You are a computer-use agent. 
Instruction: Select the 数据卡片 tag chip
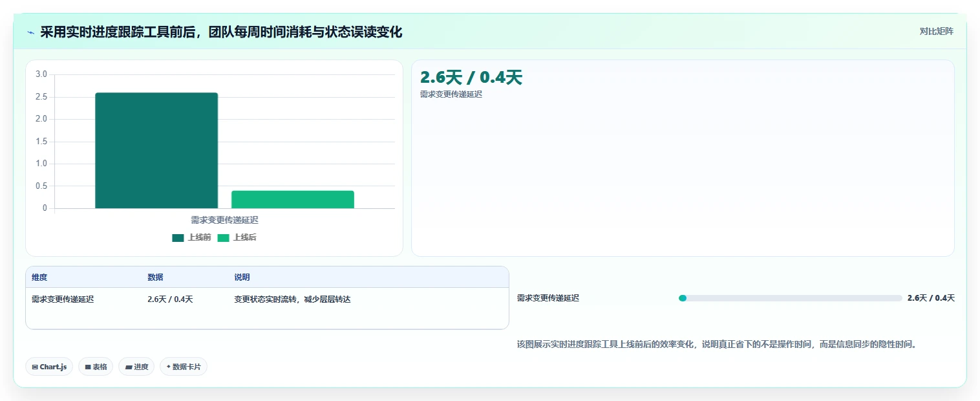point(184,367)
